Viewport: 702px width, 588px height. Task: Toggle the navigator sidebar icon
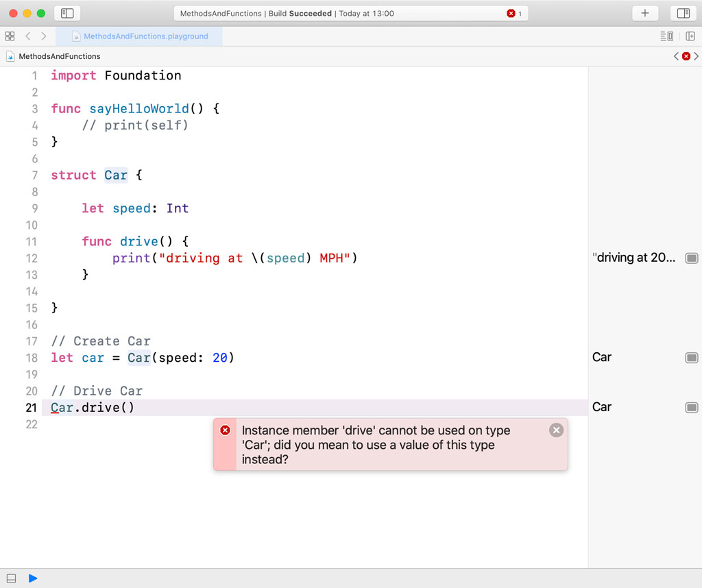click(x=67, y=13)
